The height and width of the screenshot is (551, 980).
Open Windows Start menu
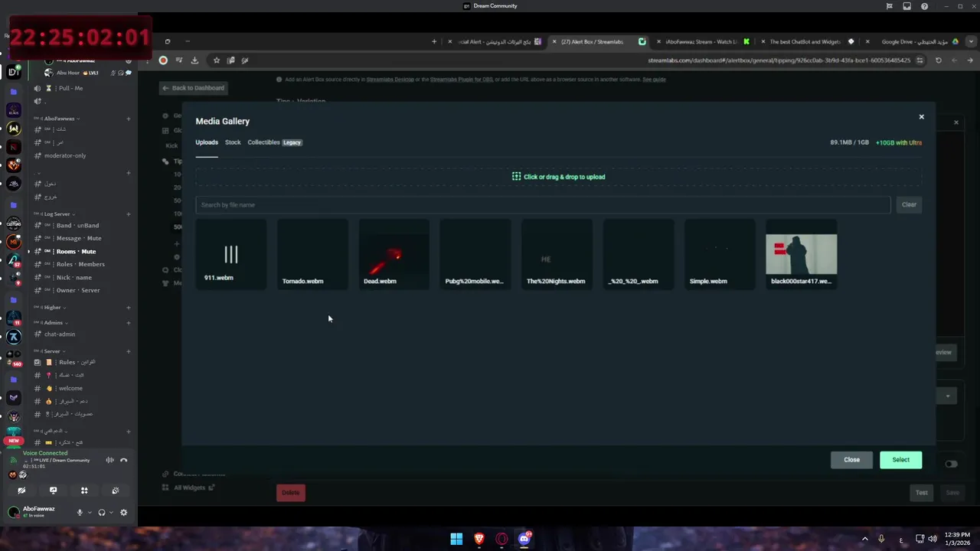pyautogui.click(x=456, y=539)
